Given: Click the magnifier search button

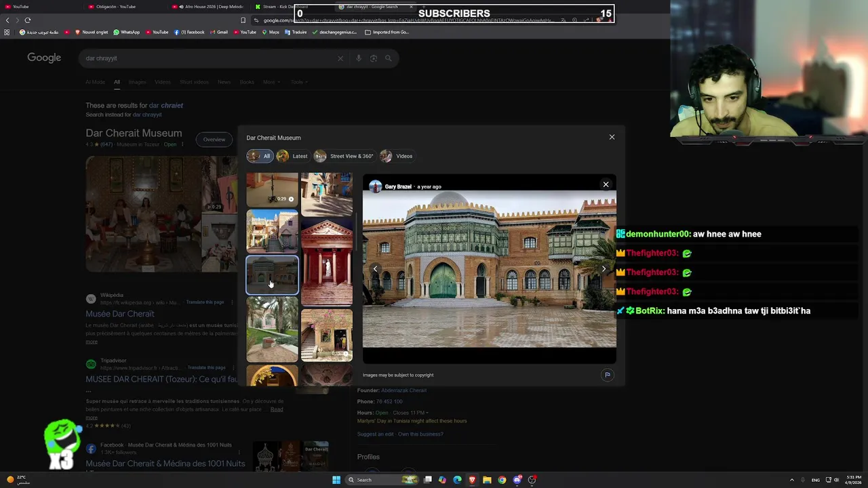Looking at the screenshot, I should coord(389,58).
